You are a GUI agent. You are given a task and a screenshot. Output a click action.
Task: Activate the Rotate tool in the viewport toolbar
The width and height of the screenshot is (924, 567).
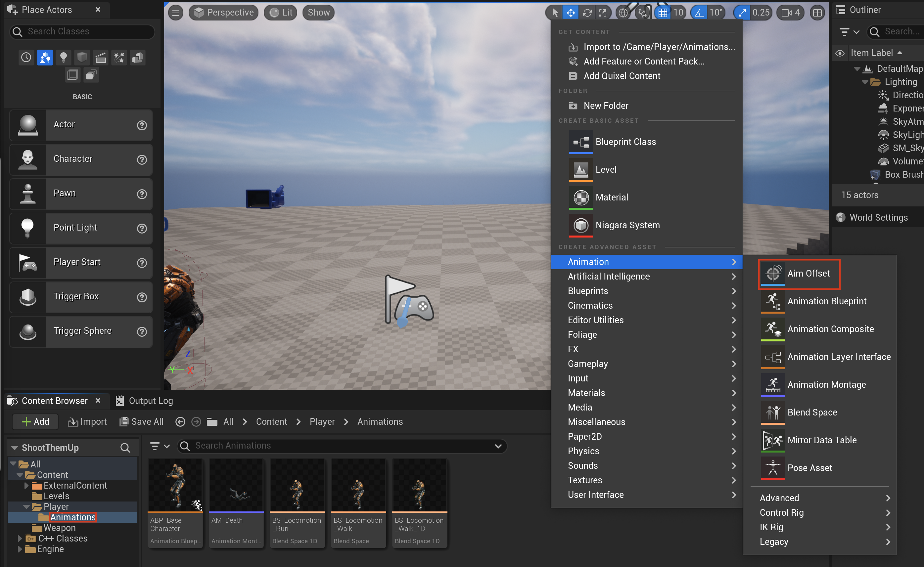coord(587,12)
